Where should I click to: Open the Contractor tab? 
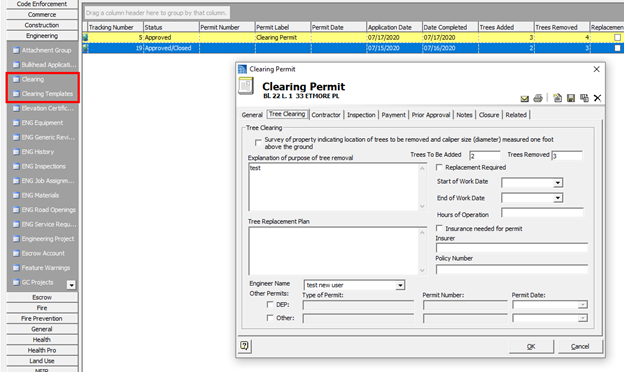[x=326, y=115]
